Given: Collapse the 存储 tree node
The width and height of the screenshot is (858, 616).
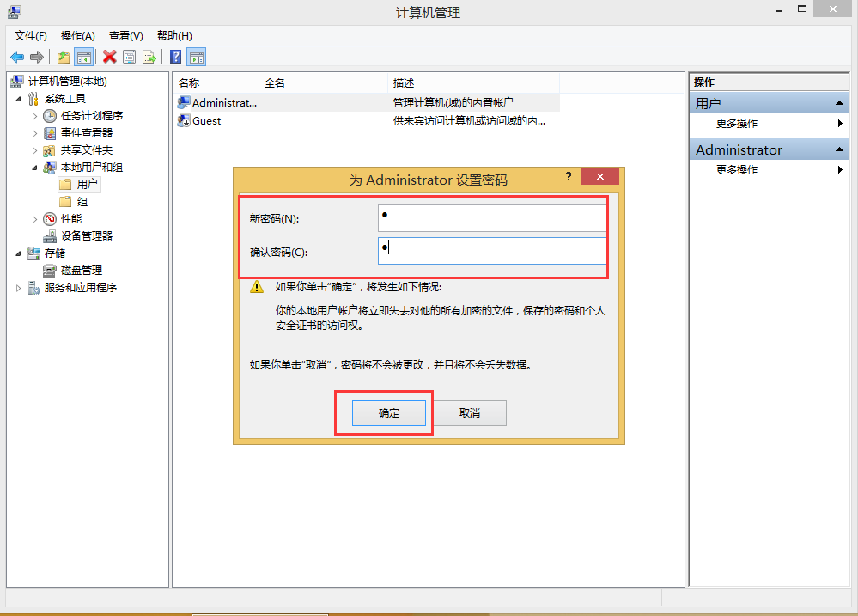Looking at the screenshot, I should [x=18, y=253].
